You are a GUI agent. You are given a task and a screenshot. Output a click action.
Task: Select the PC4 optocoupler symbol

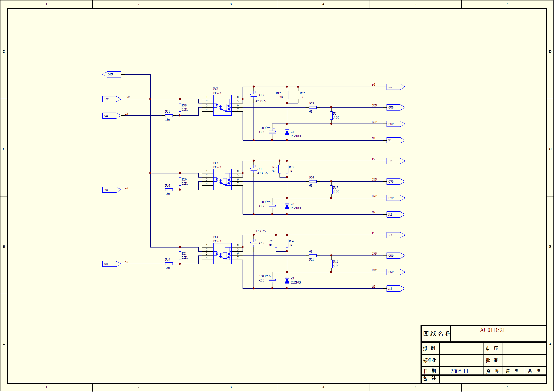222,254
